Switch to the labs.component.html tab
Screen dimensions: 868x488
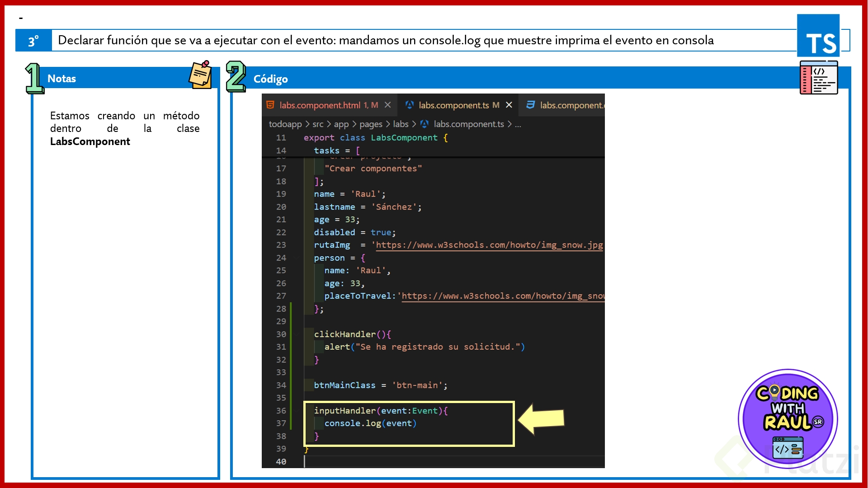tap(320, 105)
